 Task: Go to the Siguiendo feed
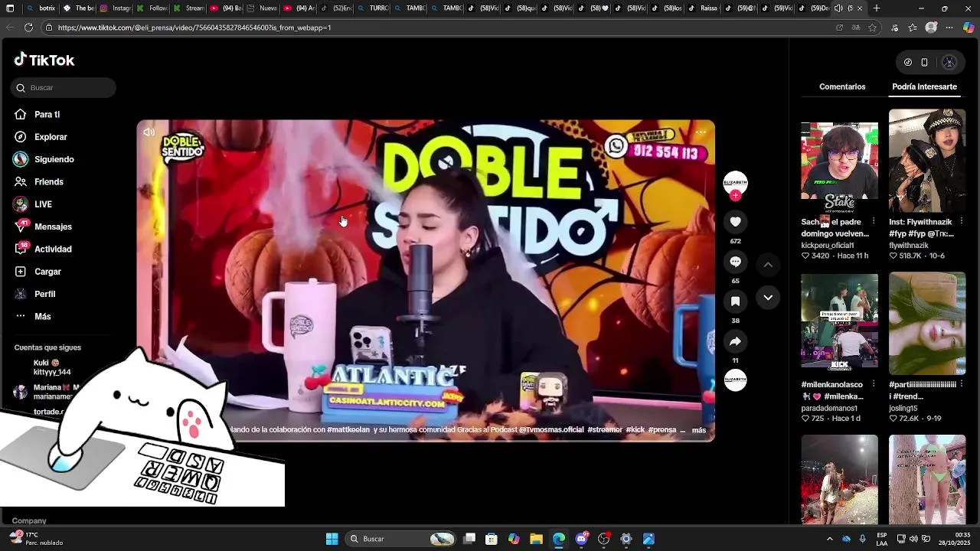pyautogui.click(x=43, y=159)
